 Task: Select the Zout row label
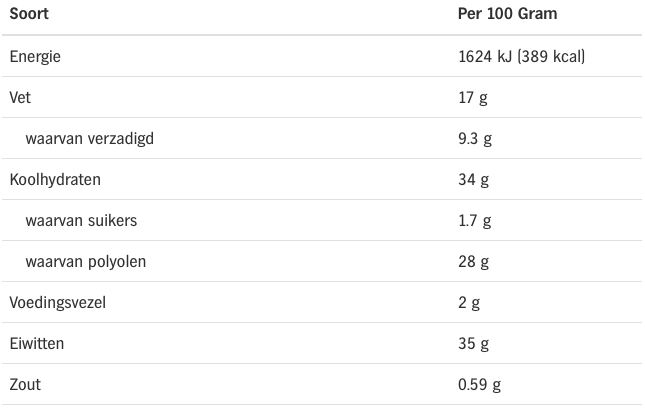(x=25, y=385)
